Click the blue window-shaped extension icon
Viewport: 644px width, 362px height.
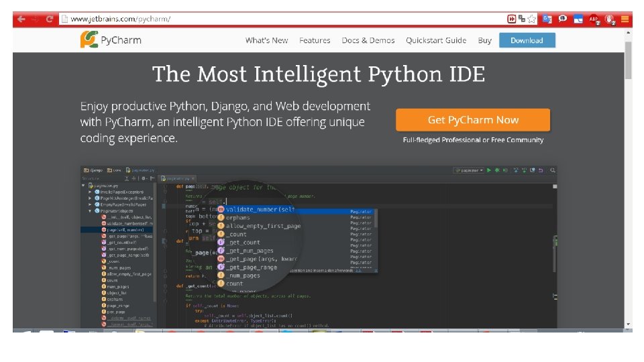click(x=578, y=19)
